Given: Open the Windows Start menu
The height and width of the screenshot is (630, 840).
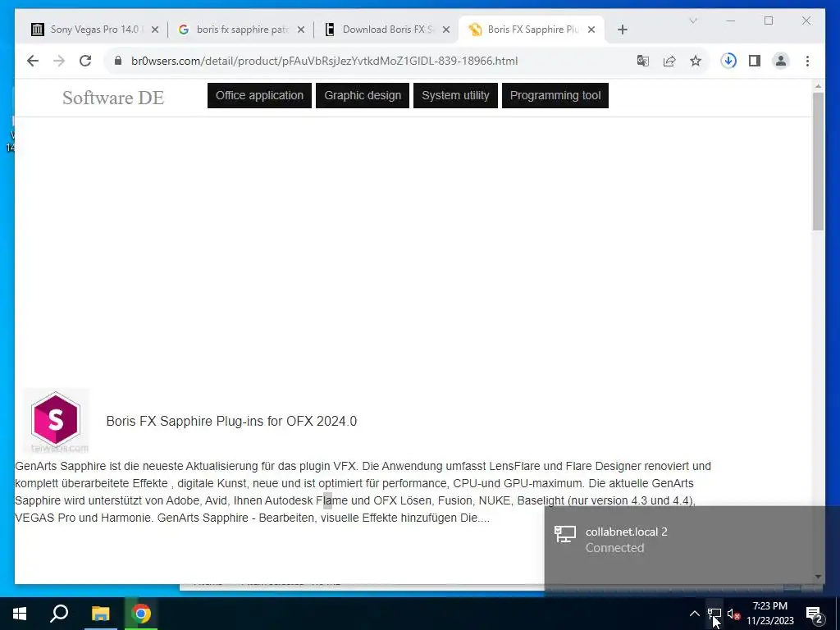Looking at the screenshot, I should [20, 614].
